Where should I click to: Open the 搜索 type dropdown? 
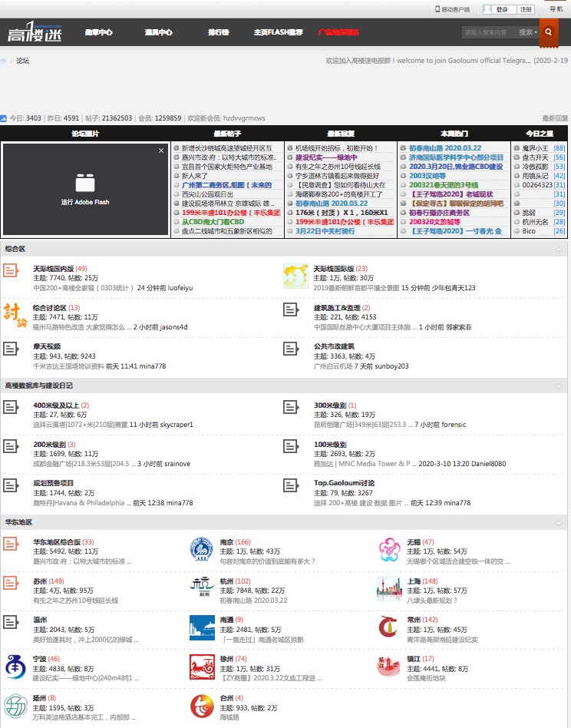coord(527,32)
